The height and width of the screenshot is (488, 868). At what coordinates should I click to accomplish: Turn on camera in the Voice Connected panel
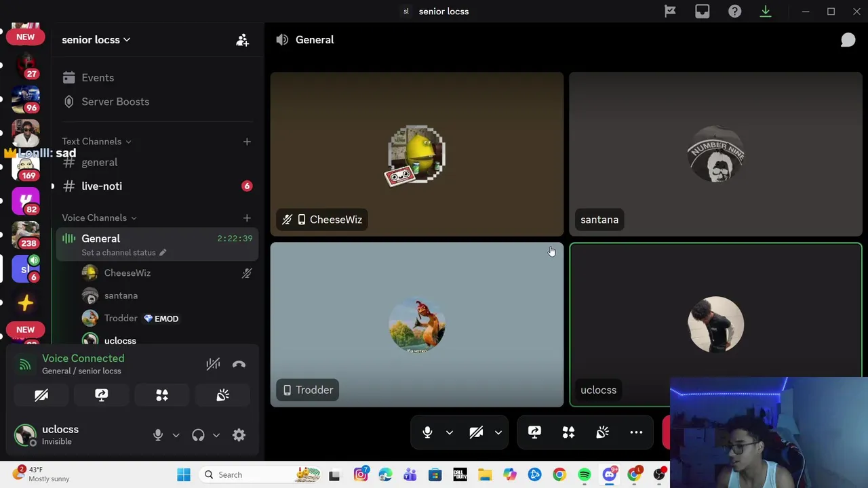click(x=41, y=395)
